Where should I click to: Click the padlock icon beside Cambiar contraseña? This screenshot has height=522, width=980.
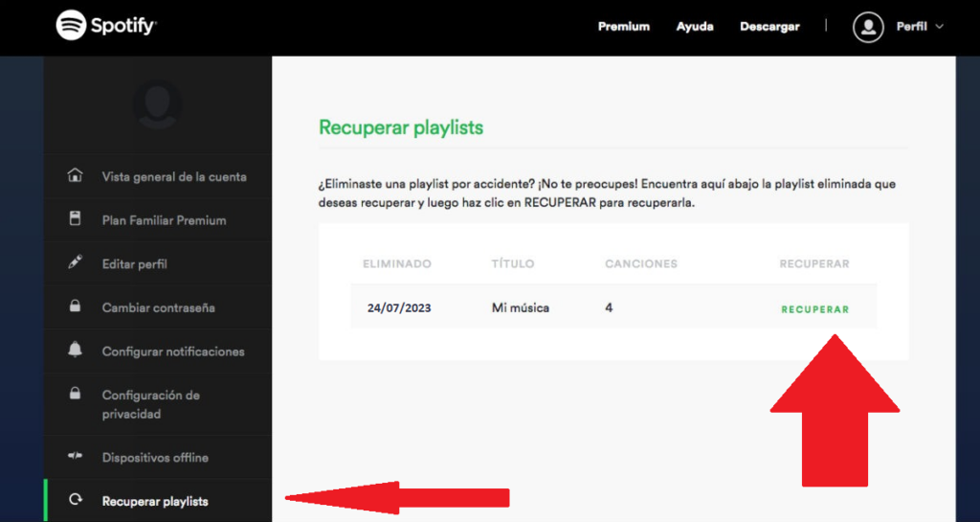point(75,307)
